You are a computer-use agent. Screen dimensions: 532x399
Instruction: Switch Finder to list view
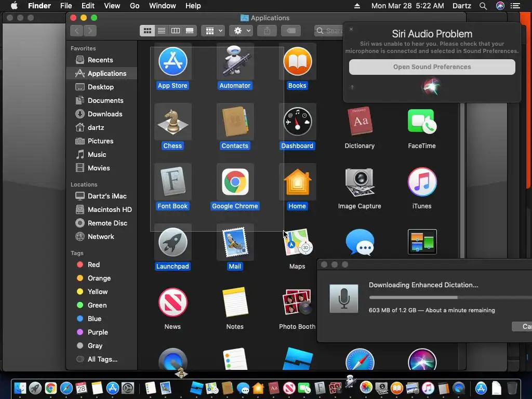point(162,31)
